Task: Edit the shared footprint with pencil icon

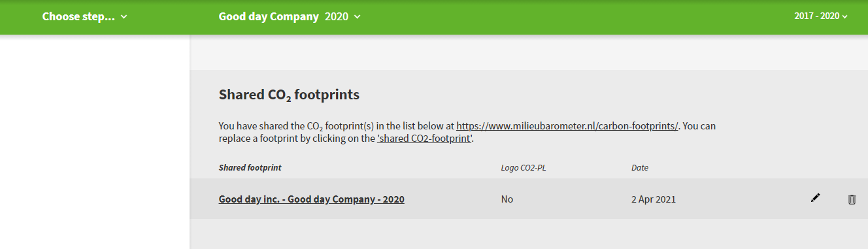Action: pyautogui.click(x=815, y=198)
